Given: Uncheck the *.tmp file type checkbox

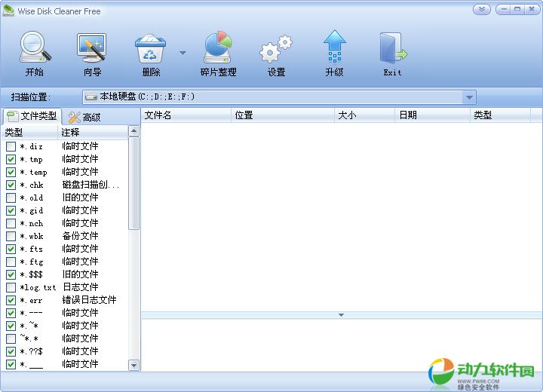Looking at the screenshot, I should pos(11,159).
